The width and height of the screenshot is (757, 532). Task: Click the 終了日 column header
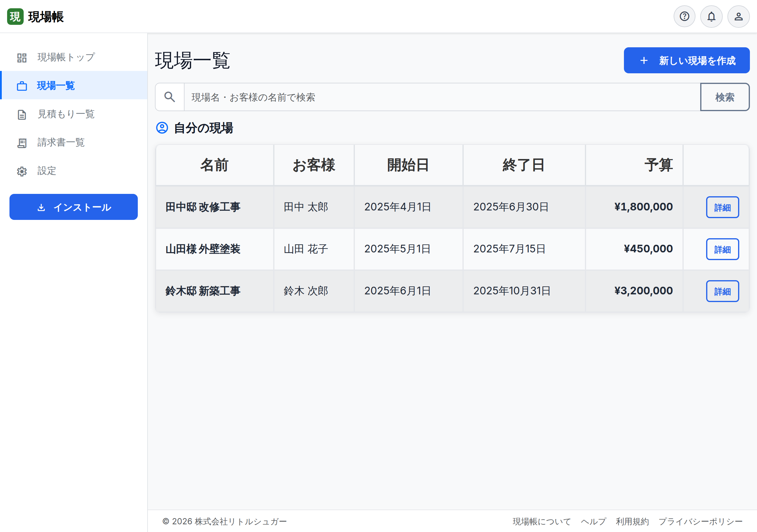pos(524,165)
